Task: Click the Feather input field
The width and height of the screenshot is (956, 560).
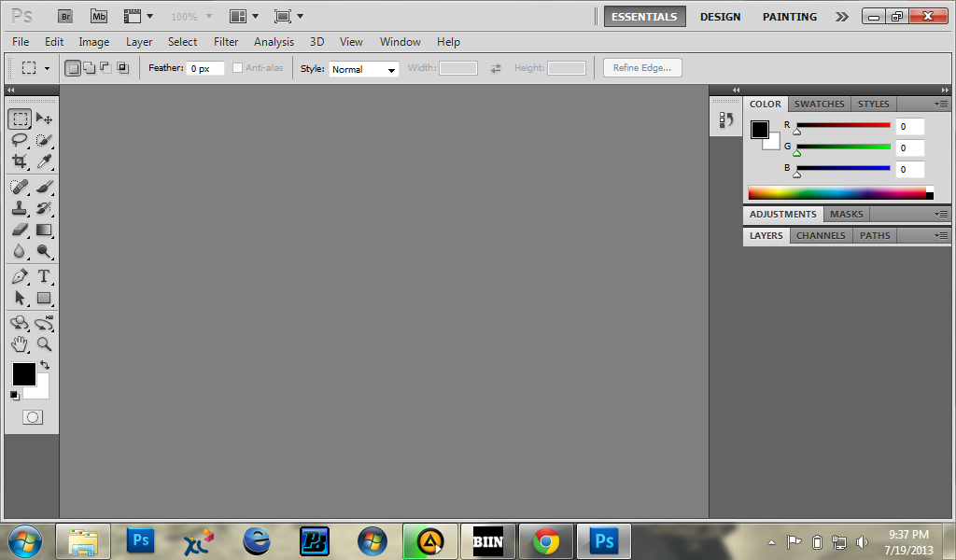Action: 205,68
